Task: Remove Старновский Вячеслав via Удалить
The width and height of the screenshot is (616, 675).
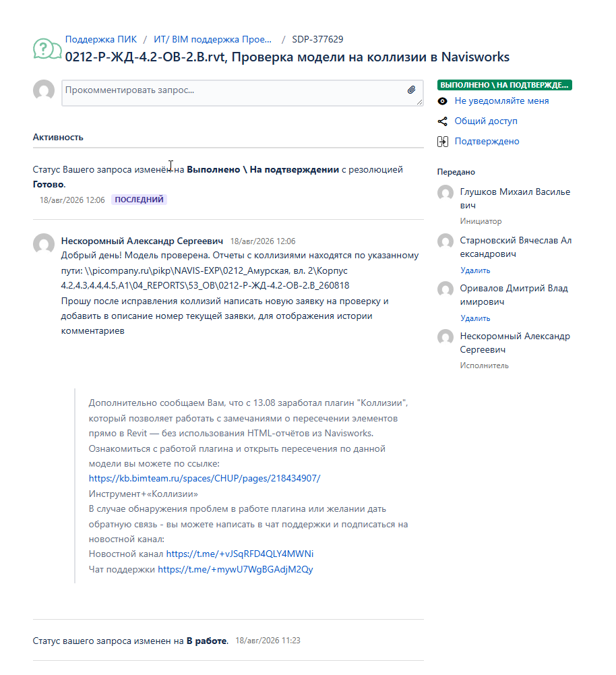Action: (x=475, y=270)
